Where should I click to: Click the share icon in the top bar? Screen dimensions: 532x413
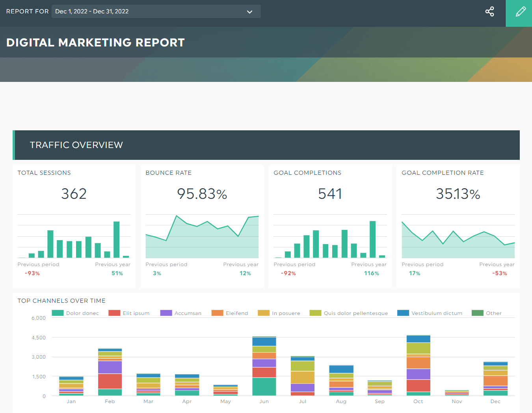coord(489,11)
